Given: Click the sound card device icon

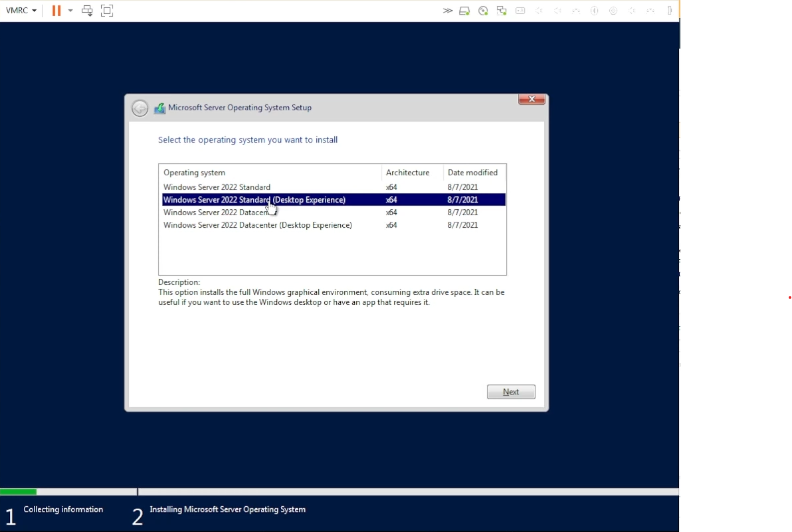Looking at the screenshot, I should click(539, 10).
